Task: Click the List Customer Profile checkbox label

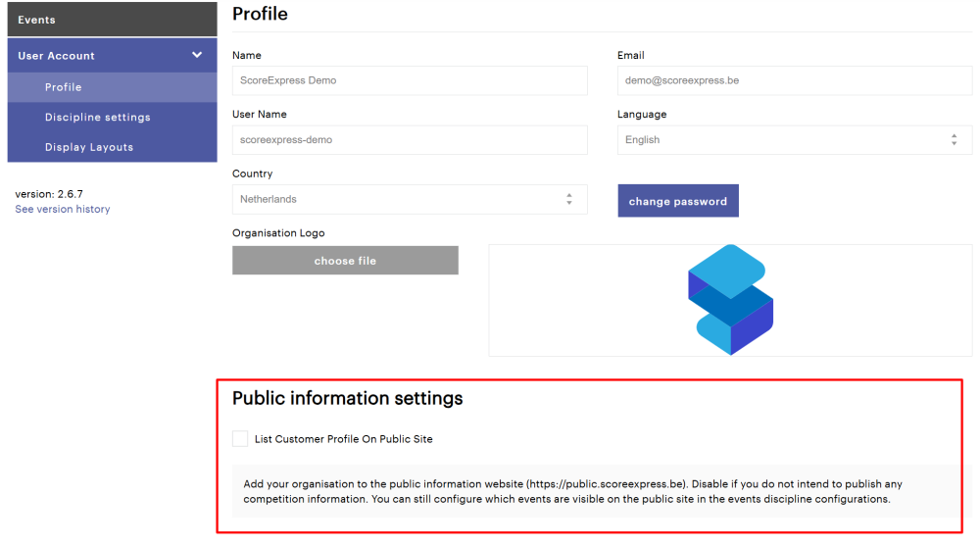Action: (343, 439)
